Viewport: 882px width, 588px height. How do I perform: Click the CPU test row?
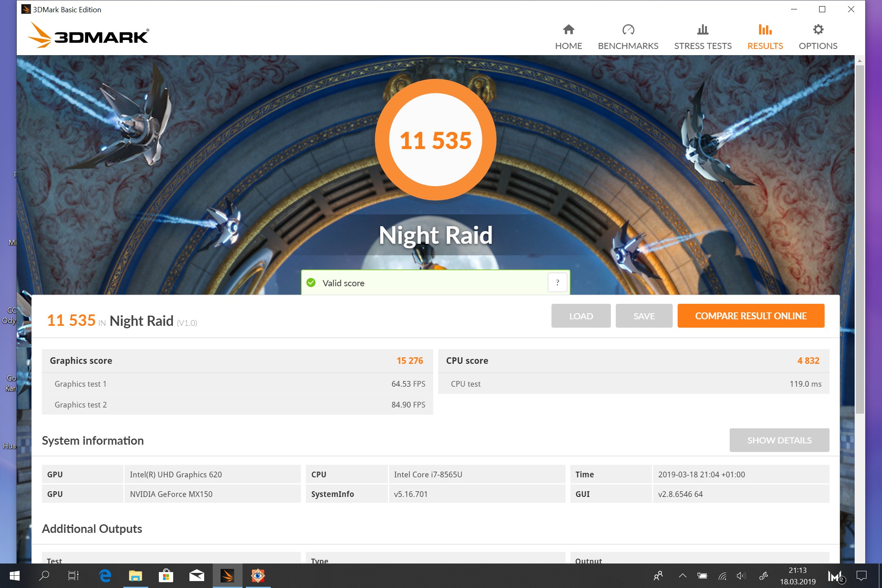634,384
